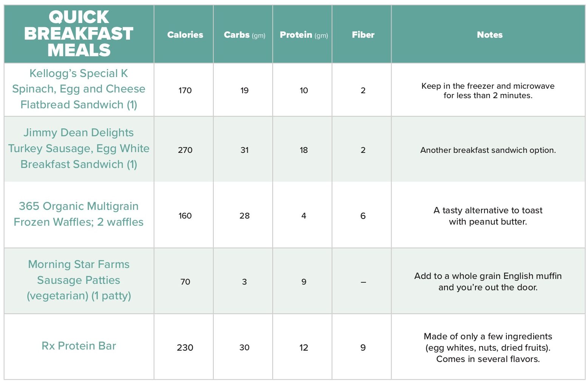588x385 pixels.
Task: Select the 31 carbs cell for Jimmy Dean
Action: pos(244,150)
